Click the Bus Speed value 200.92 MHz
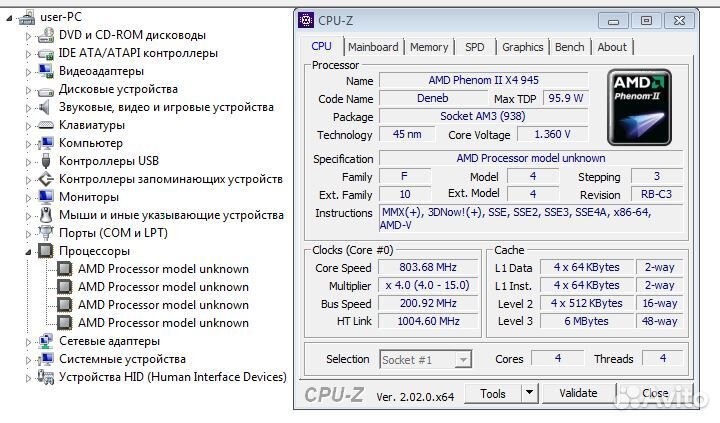 pyautogui.click(x=428, y=304)
